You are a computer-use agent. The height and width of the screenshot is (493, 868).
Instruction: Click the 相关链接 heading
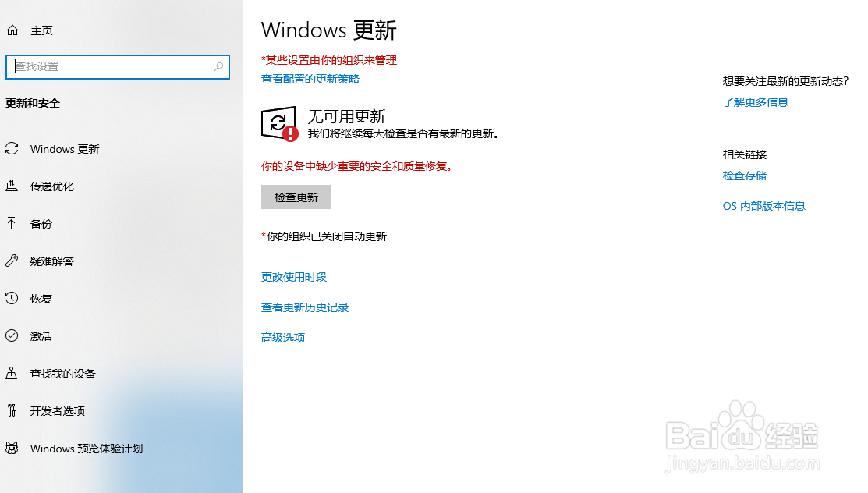point(745,154)
